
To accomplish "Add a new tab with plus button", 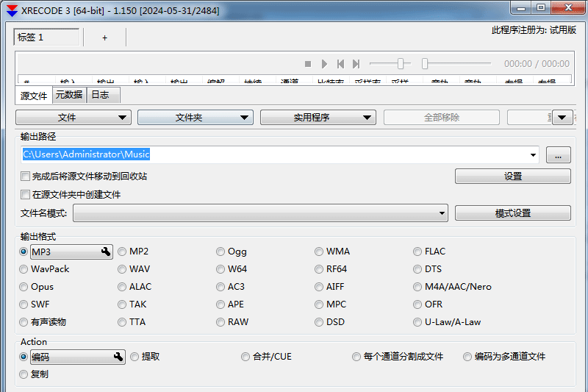I will 104,38.
